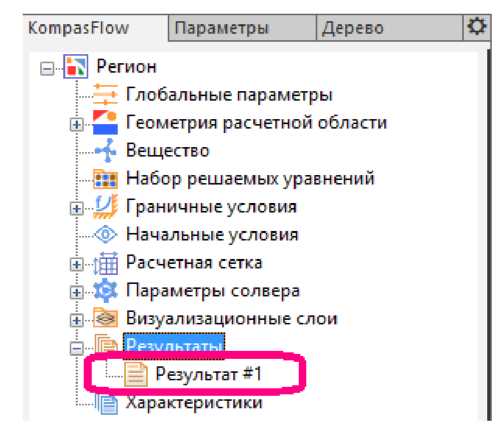
Task: Click the Геометрия расчетной области shapes icon
Action: 105,122
